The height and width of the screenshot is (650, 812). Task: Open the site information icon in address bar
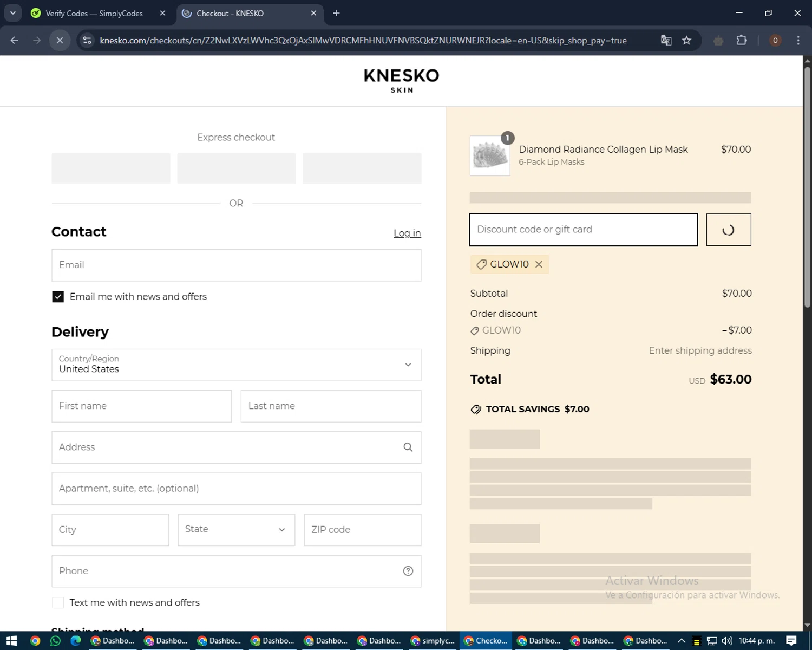pos(87,40)
